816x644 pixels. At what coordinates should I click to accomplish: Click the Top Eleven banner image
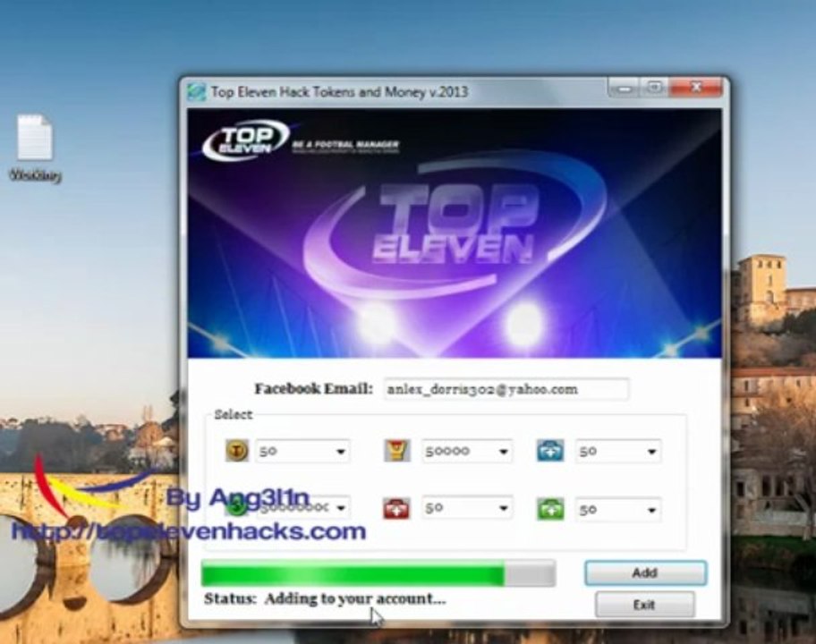click(455, 233)
